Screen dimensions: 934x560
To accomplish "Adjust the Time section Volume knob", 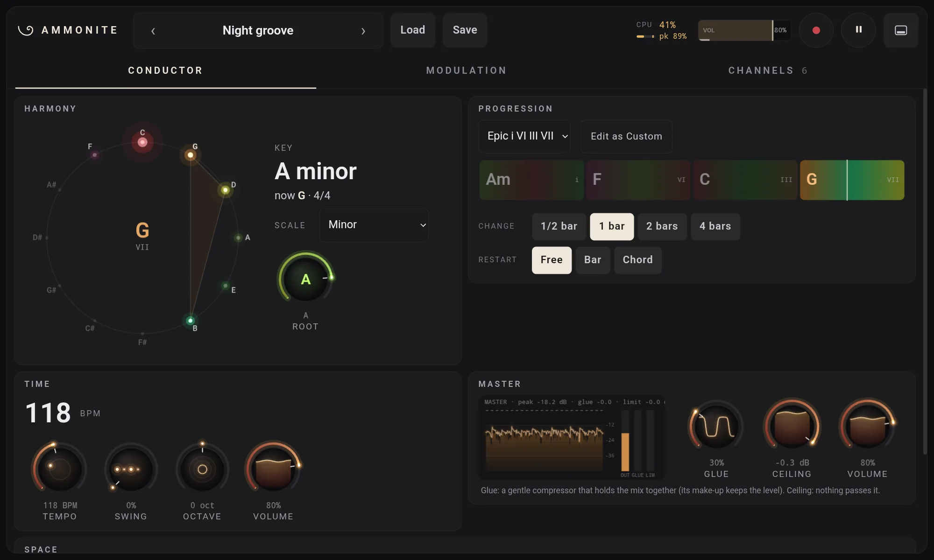I will [x=273, y=469].
